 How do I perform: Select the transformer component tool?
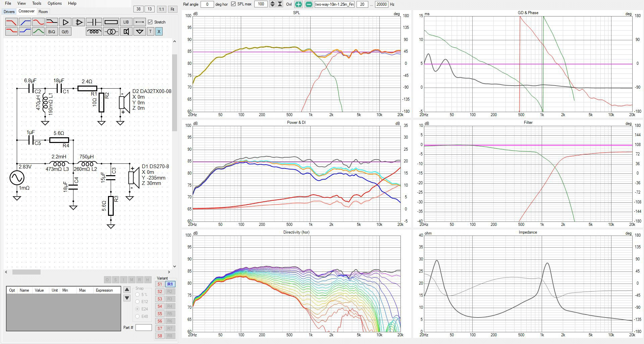(x=111, y=32)
